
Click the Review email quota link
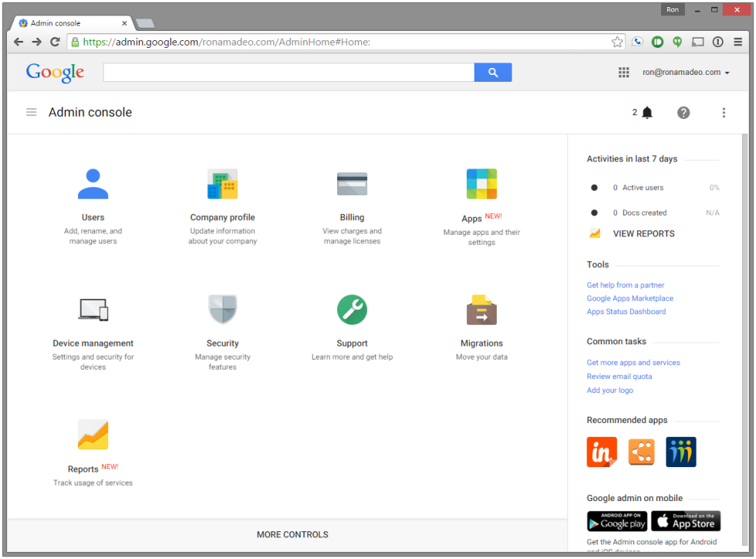pyautogui.click(x=619, y=377)
